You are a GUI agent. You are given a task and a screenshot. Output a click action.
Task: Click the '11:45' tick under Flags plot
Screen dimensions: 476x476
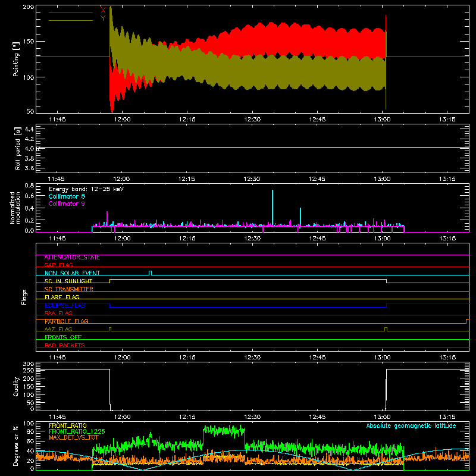pyautogui.click(x=57, y=358)
